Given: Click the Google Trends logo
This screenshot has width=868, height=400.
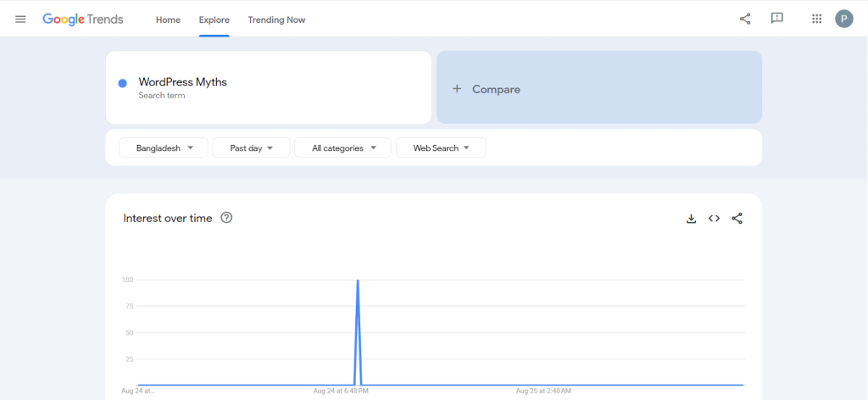Looking at the screenshot, I should [x=83, y=19].
